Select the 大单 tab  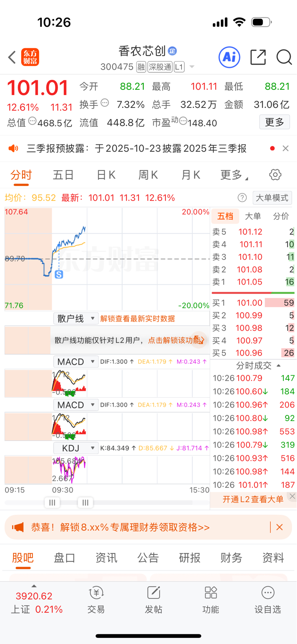(253, 216)
